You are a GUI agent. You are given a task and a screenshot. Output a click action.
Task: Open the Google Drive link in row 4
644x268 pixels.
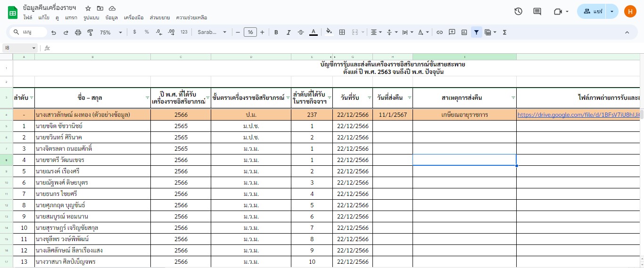[x=579, y=114]
